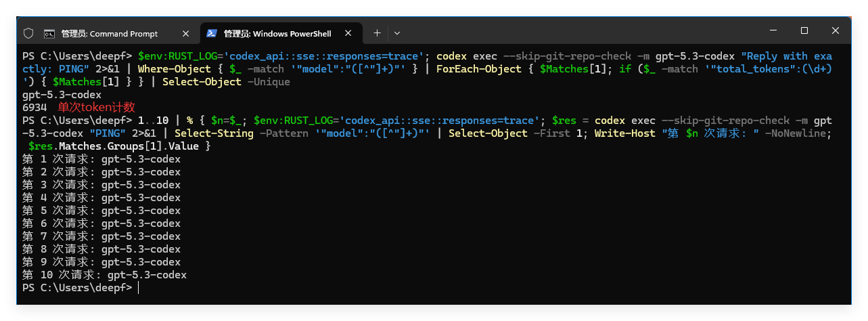Image resolution: width=868 pixels, height=321 pixels.
Task: Click the '第 2 次请求: gpt-5.3-codex' line
Action: 101,172
